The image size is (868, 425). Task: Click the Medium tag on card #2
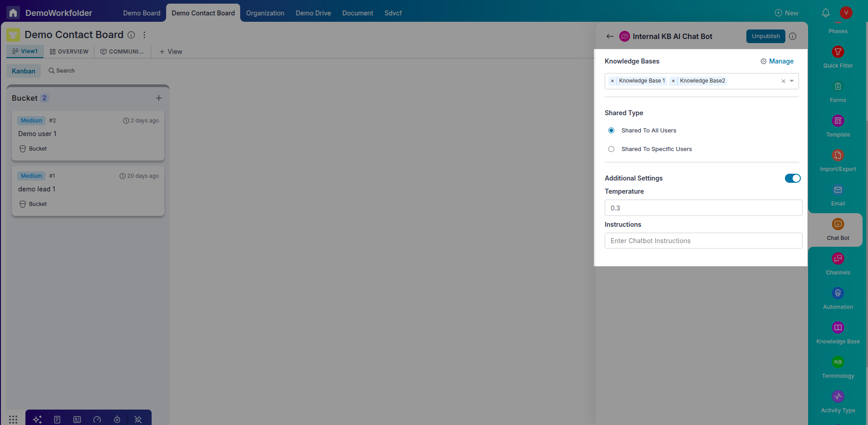[x=31, y=121]
